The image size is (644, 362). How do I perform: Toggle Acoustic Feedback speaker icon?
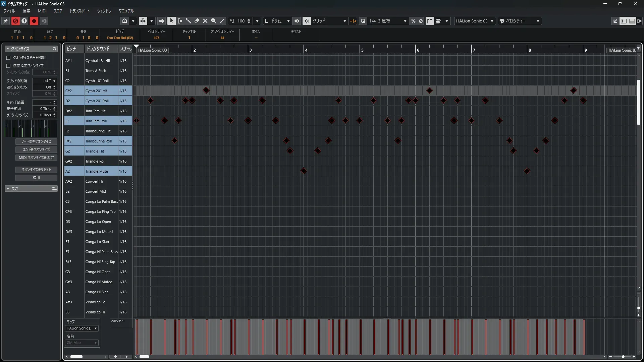[162, 21]
